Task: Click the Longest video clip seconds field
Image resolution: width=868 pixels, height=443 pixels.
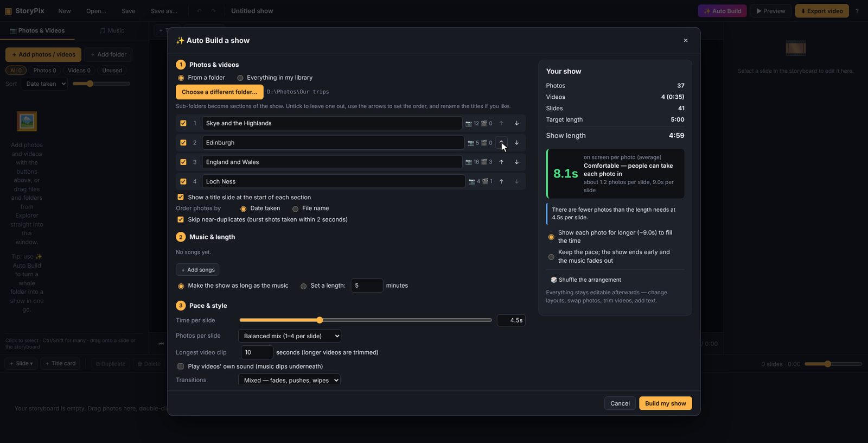Action: [257, 352]
